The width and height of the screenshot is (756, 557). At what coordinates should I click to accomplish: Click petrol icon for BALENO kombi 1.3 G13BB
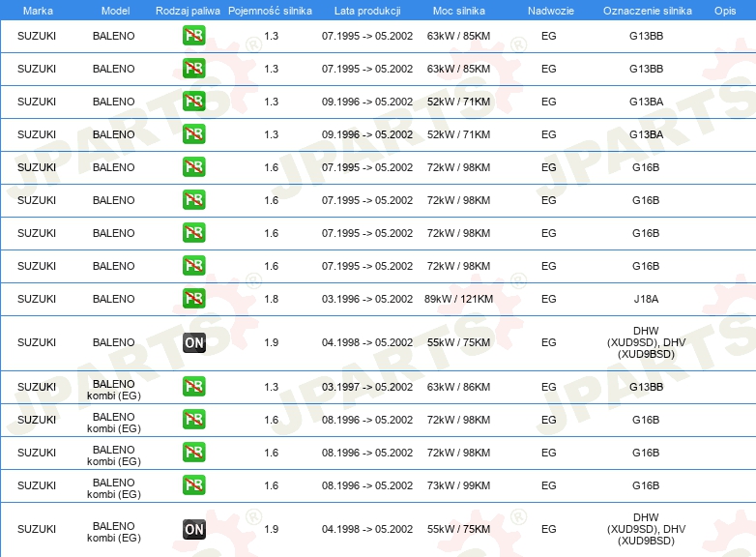tap(193, 387)
